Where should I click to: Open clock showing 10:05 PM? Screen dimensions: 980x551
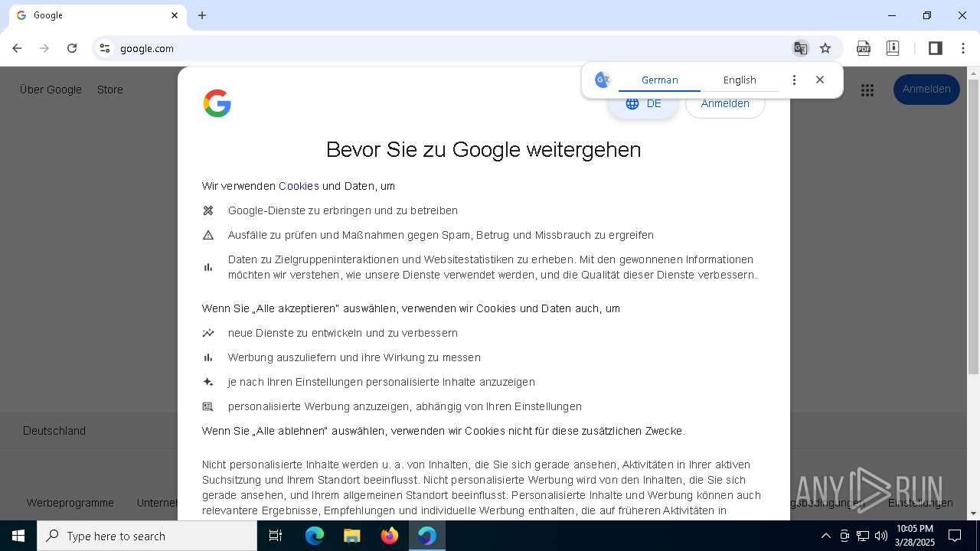click(915, 536)
